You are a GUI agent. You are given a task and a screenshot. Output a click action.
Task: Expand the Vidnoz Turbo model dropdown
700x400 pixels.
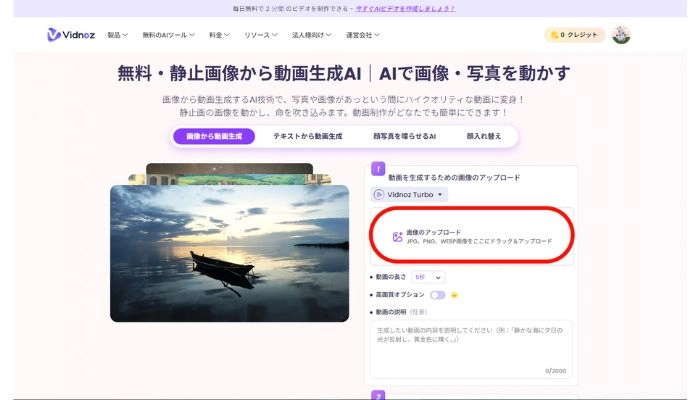pyautogui.click(x=410, y=194)
